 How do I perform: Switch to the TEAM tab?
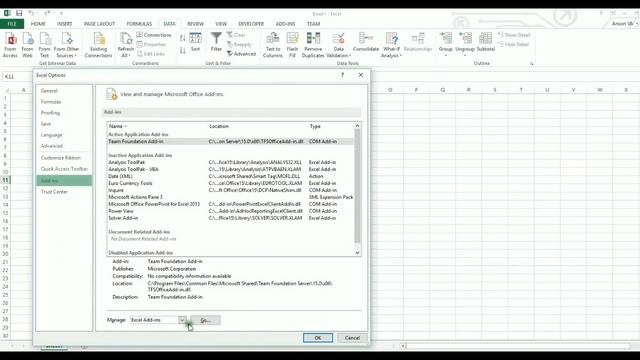coord(313,24)
